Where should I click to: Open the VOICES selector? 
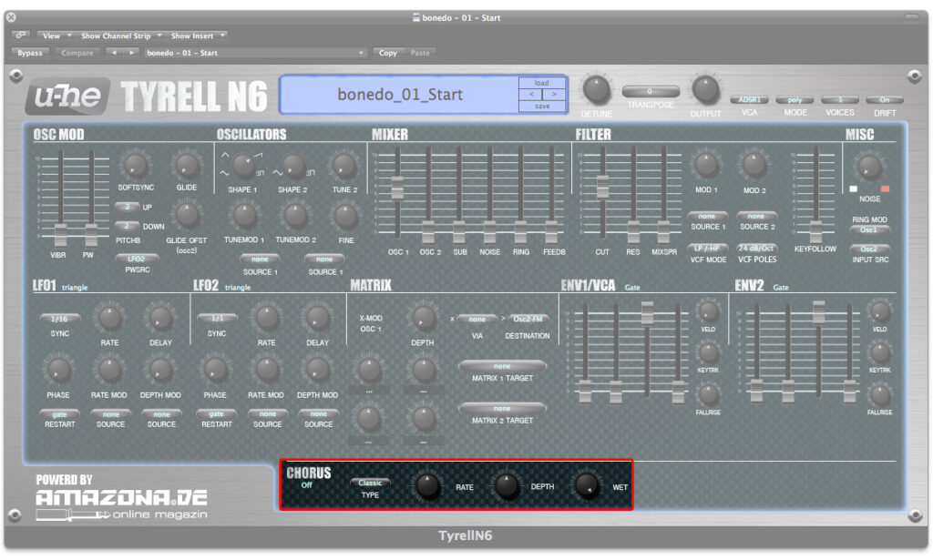839,100
